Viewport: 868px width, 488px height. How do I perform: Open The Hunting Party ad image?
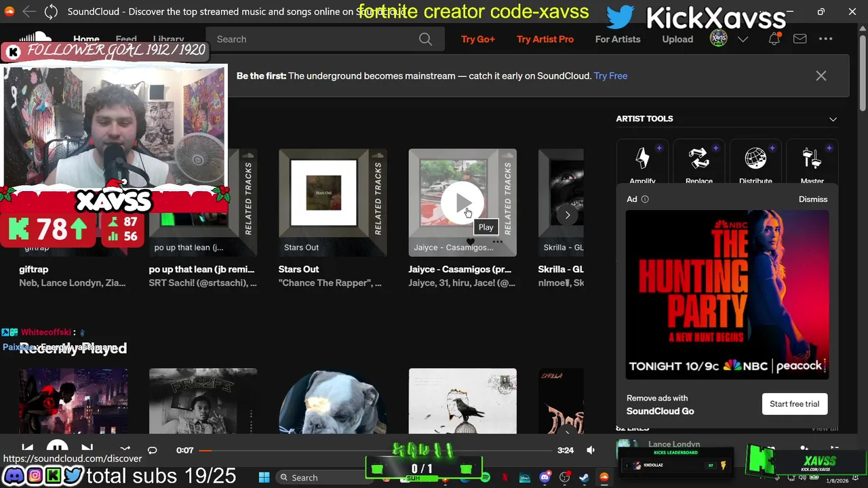click(727, 294)
